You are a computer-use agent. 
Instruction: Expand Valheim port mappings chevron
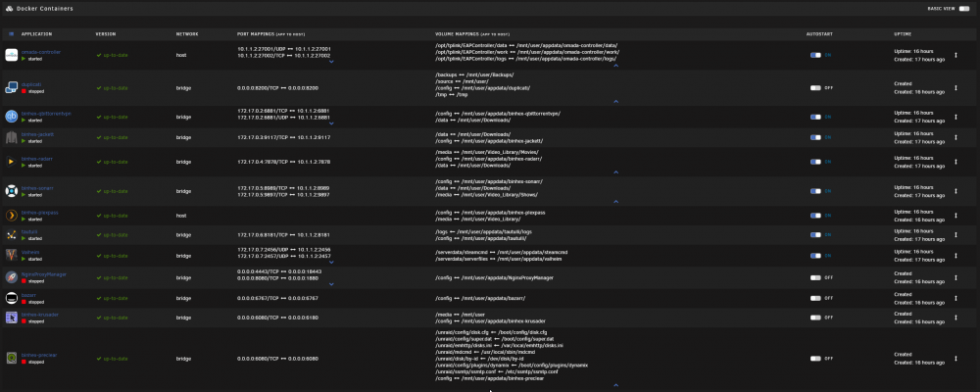point(331,262)
